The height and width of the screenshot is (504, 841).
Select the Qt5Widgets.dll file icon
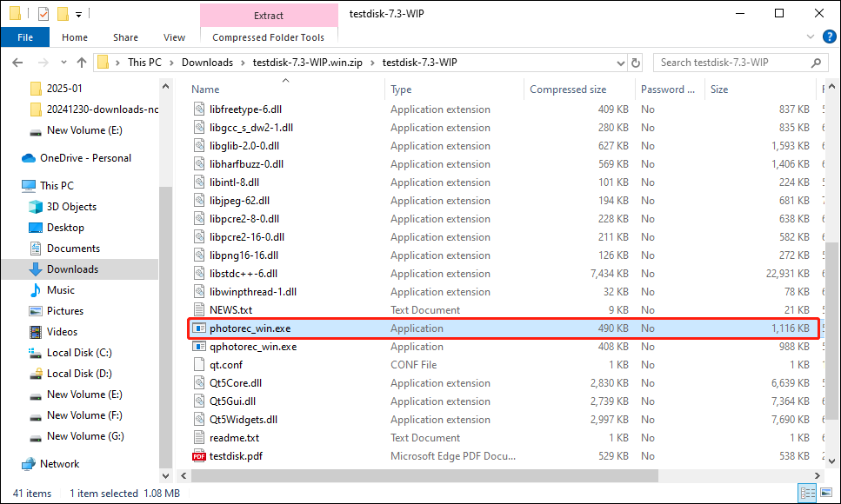coord(199,420)
